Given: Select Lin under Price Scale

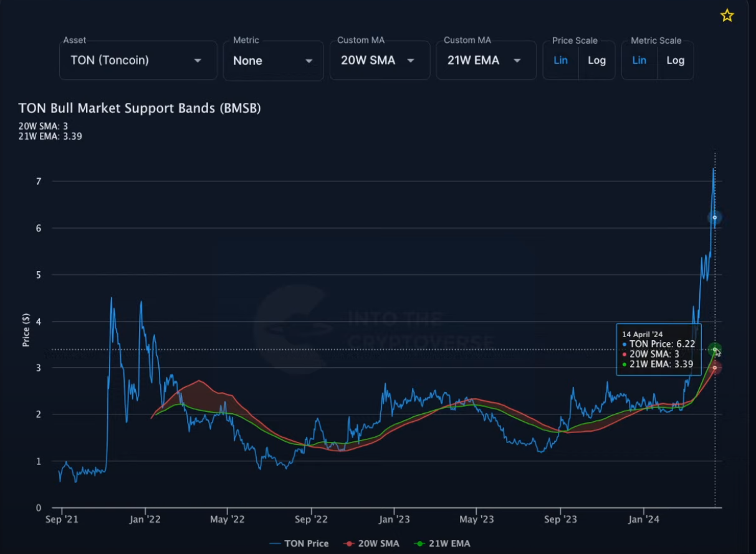Looking at the screenshot, I should point(560,60).
